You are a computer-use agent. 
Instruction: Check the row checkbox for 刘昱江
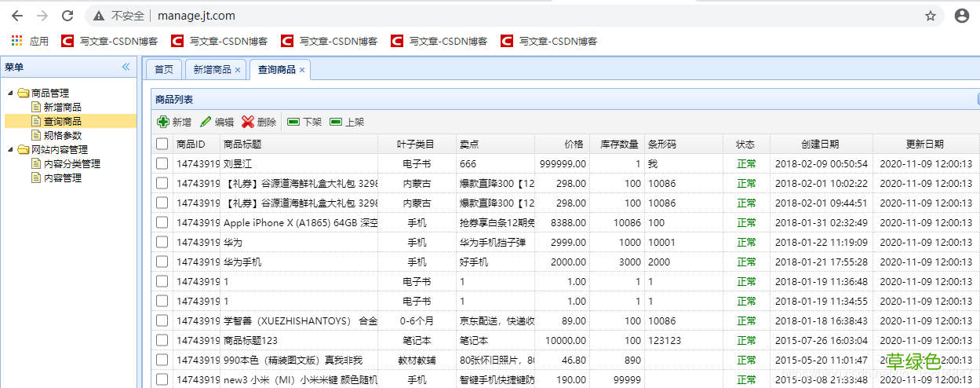162,163
